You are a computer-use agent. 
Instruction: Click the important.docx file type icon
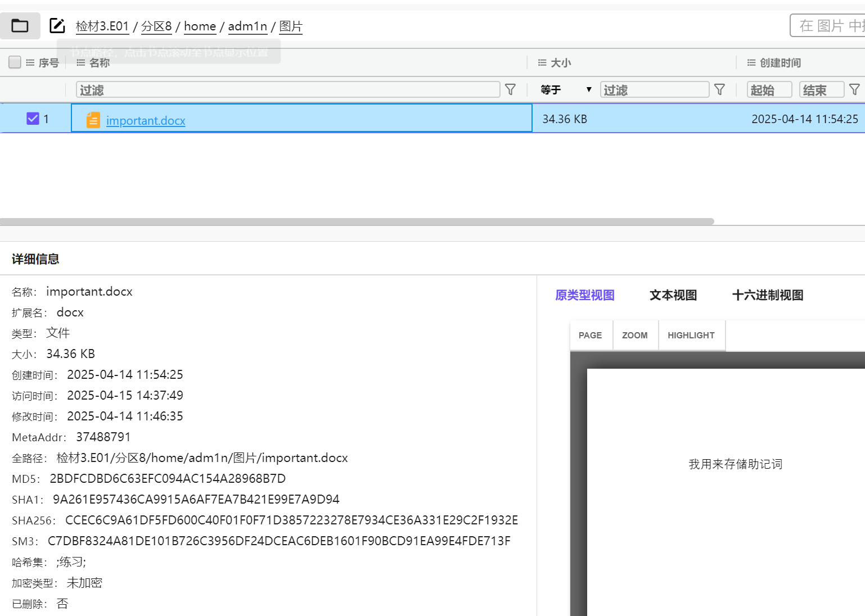click(x=93, y=120)
